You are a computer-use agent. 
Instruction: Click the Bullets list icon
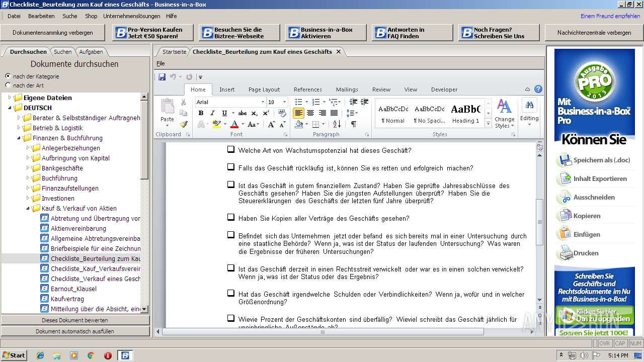pos(298,102)
